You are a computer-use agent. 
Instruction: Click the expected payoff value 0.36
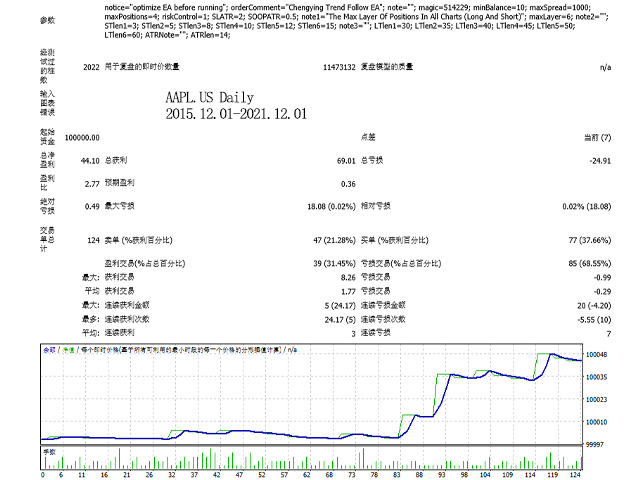point(348,184)
